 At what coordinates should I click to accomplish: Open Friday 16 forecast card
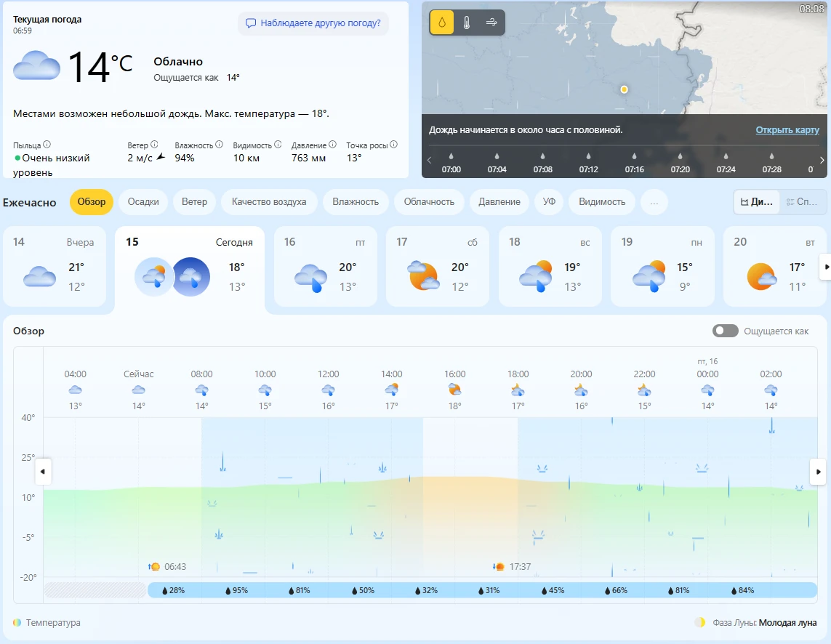pos(326,267)
